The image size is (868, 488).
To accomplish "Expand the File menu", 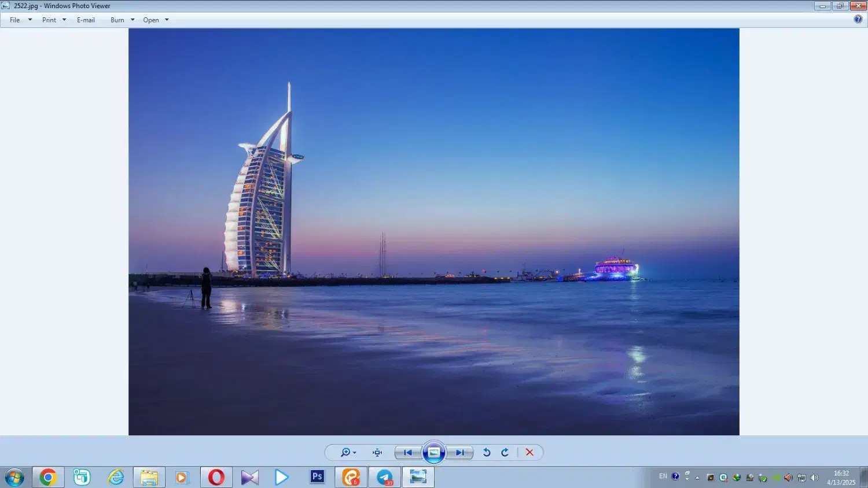I will tap(20, 20).
